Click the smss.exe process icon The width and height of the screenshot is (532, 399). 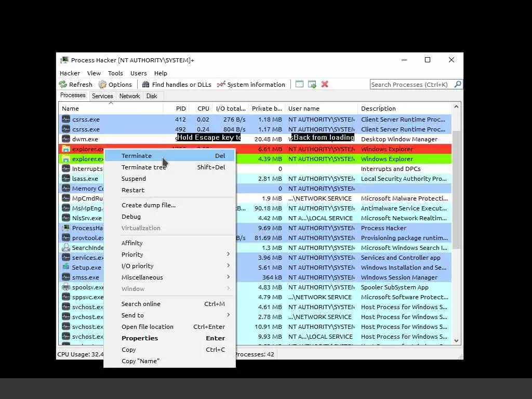pos(66,277)
